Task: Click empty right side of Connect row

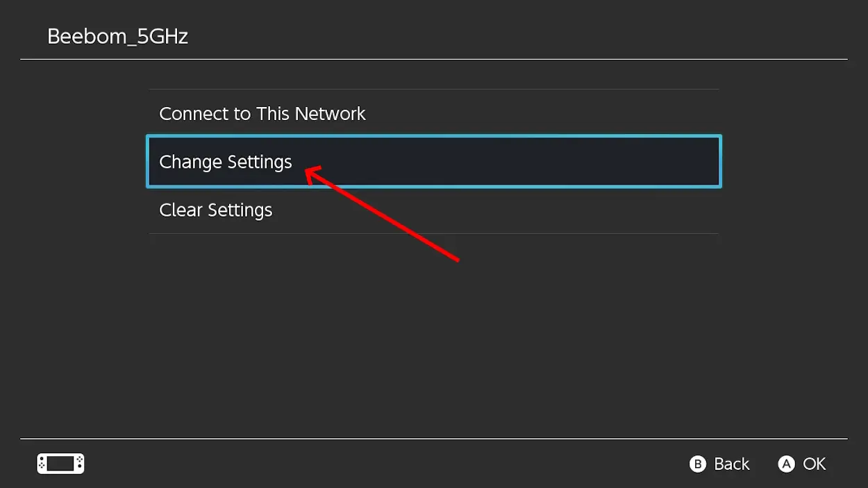Action: pos(556,114)
